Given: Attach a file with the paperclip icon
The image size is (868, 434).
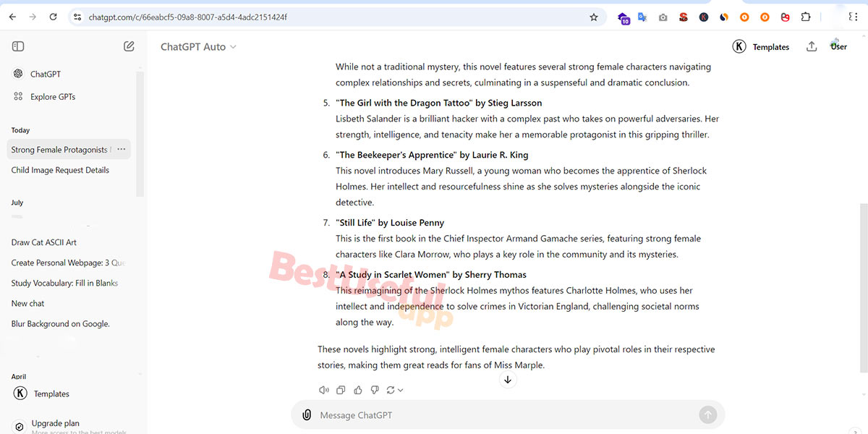Looking at the screenshot, I should [x=307, y=415].
